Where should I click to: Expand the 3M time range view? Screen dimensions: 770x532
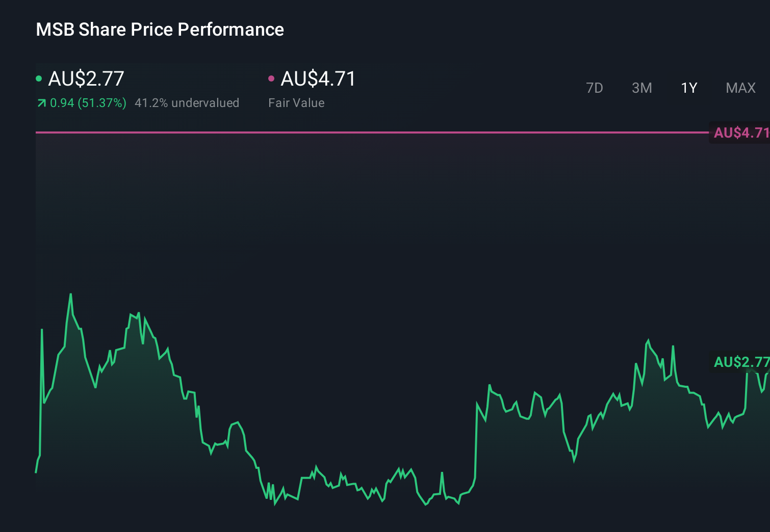[x=641, y=88]
